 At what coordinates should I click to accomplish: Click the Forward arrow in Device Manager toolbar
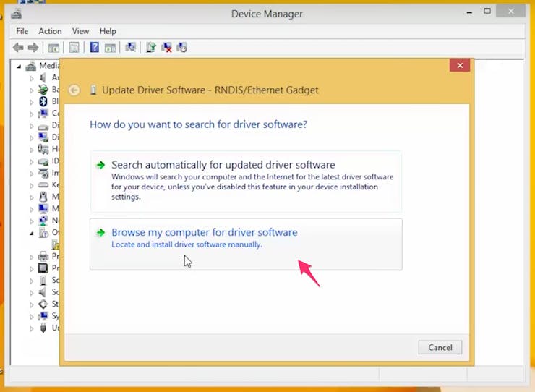(33, 48)
